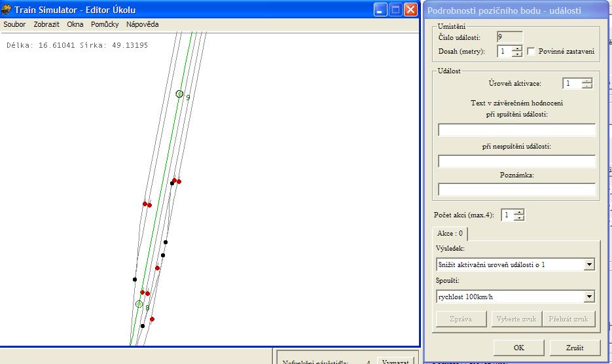Select the Akce : 0 tab

[x=450, y=233]
